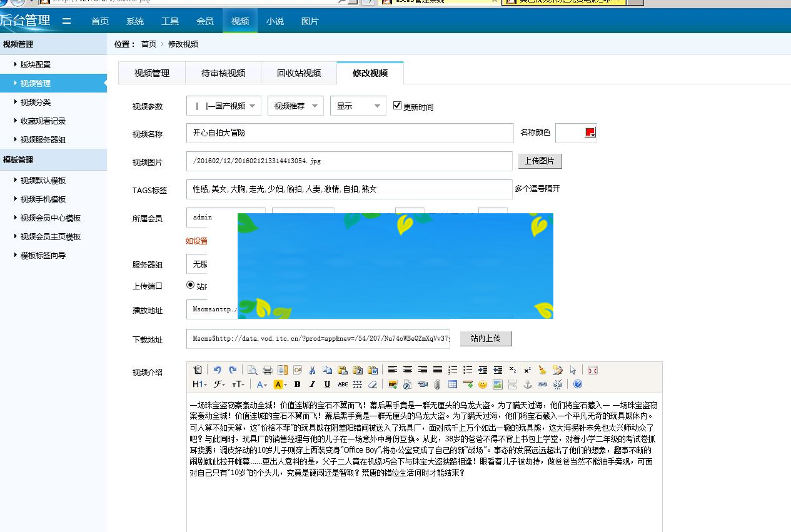791x532 pixels.
Task: Click the underline icon in editor toolbar
Action: (x=326, y=384)
